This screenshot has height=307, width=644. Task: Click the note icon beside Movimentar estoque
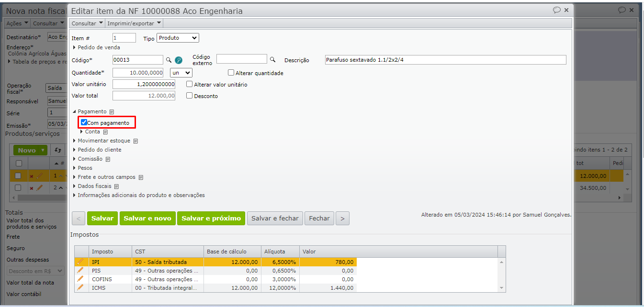pos(136,141)
